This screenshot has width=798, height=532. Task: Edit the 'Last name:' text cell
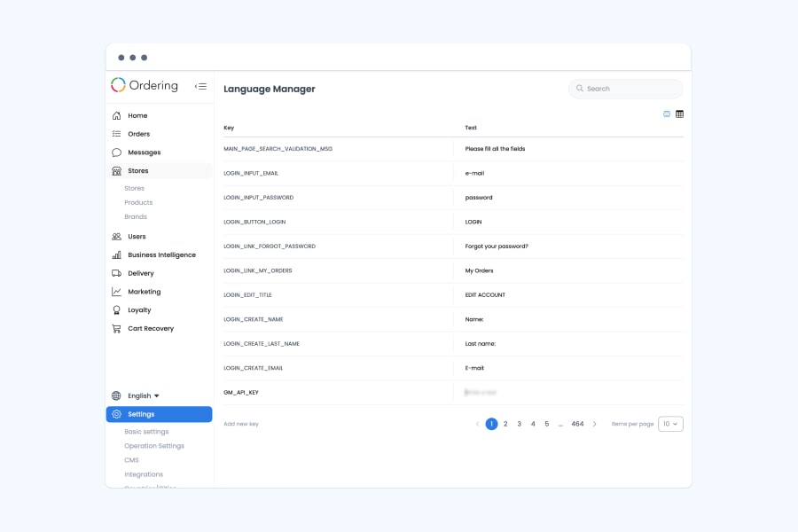pos(480,344)
